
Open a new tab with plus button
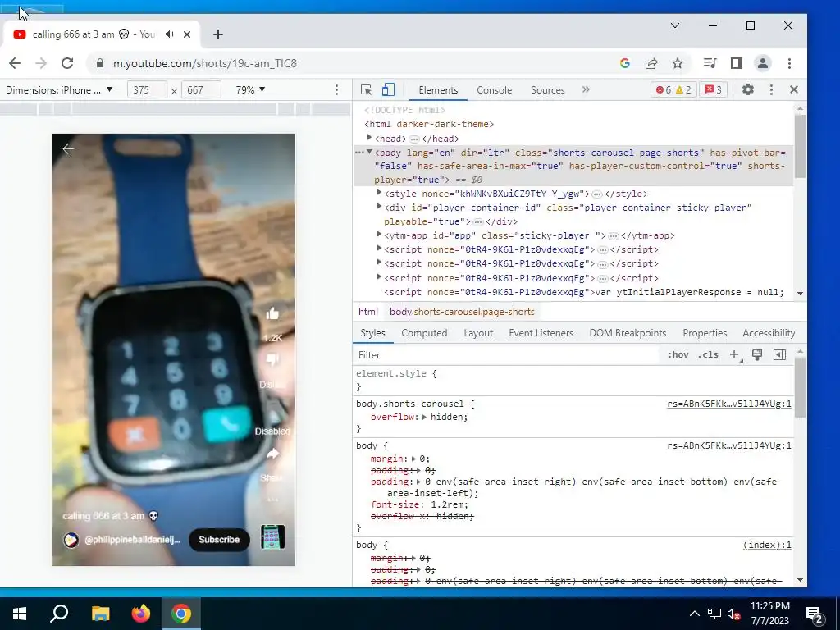(x=217, y=34)
